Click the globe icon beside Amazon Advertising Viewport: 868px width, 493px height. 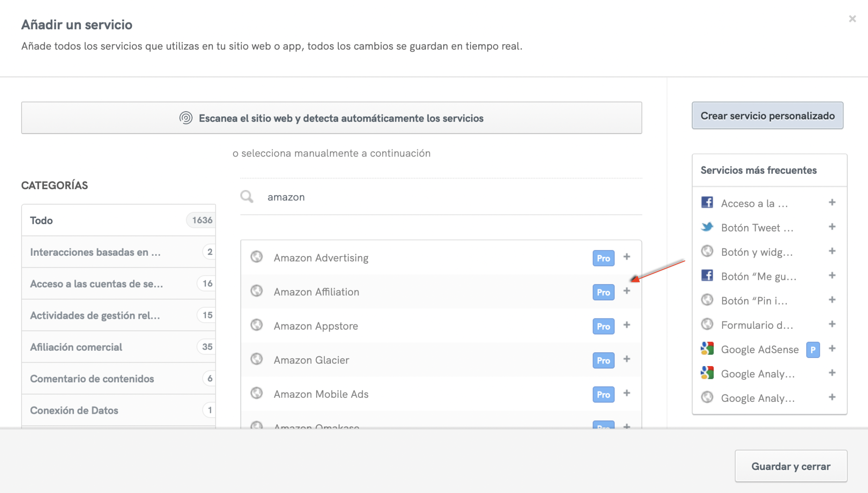pyautogui.click(x=257, y=257)
